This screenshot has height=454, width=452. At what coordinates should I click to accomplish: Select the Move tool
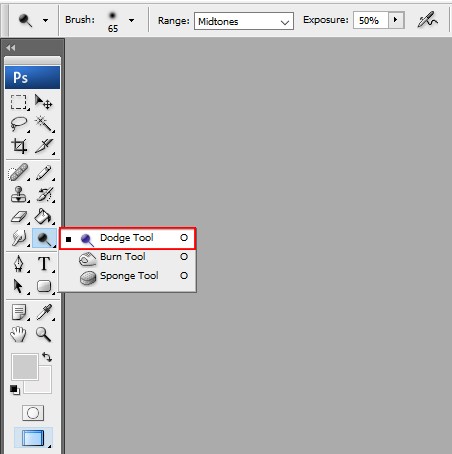pyautogui.click(x=44, y=102)
